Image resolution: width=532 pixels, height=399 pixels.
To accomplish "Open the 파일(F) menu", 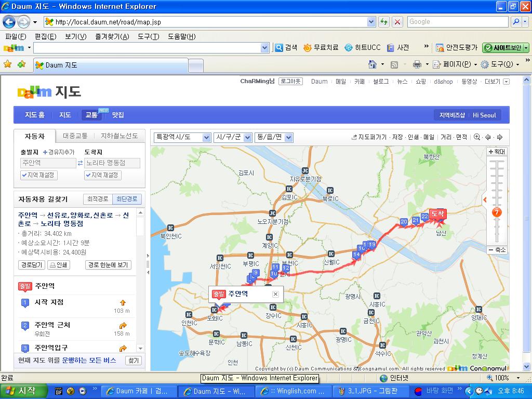I will tap(16, 36).
